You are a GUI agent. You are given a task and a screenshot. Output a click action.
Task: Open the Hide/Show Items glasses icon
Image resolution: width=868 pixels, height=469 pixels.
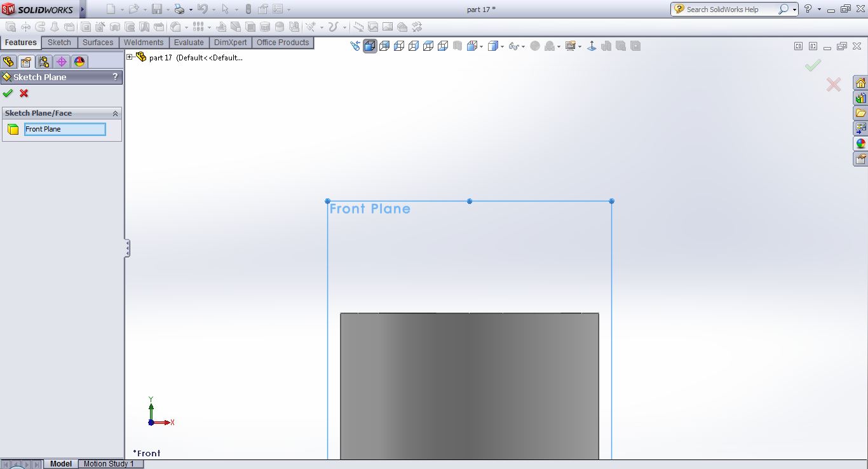pyautogui.click(x=513, y=46)
